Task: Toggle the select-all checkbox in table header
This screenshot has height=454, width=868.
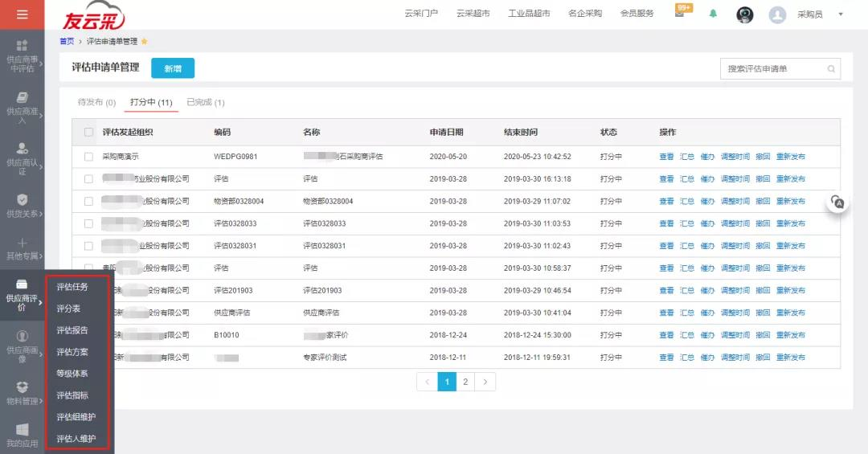Action: tap(88, 133)
